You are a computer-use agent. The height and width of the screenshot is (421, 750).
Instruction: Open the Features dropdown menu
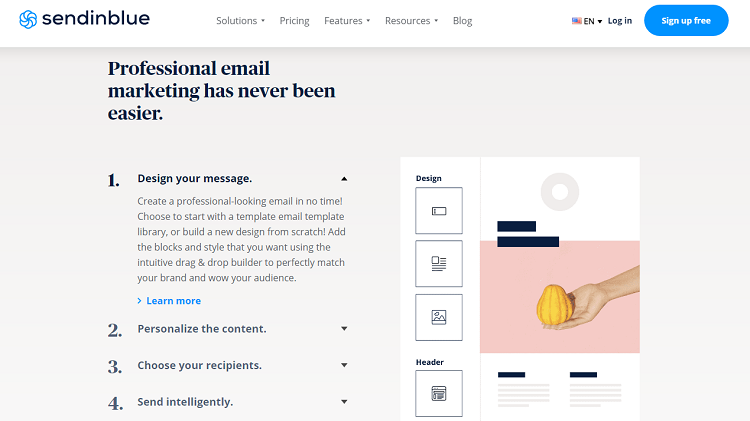pos(347,21)
